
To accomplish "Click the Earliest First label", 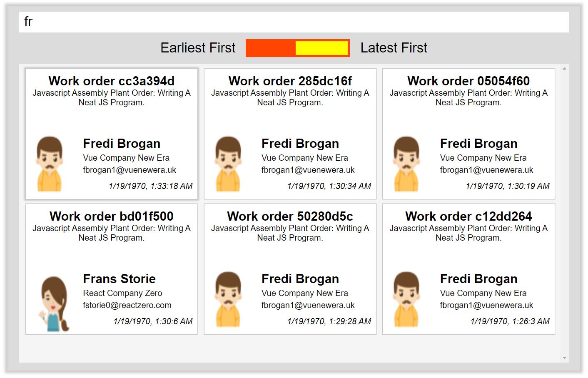I will click(x=198, y=48).
